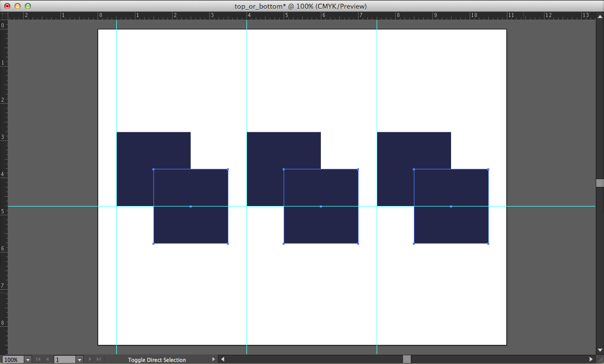Click the horizontal scrollbar thumb
The width and height of the screenshot is (604, 364).
point(407,359)
